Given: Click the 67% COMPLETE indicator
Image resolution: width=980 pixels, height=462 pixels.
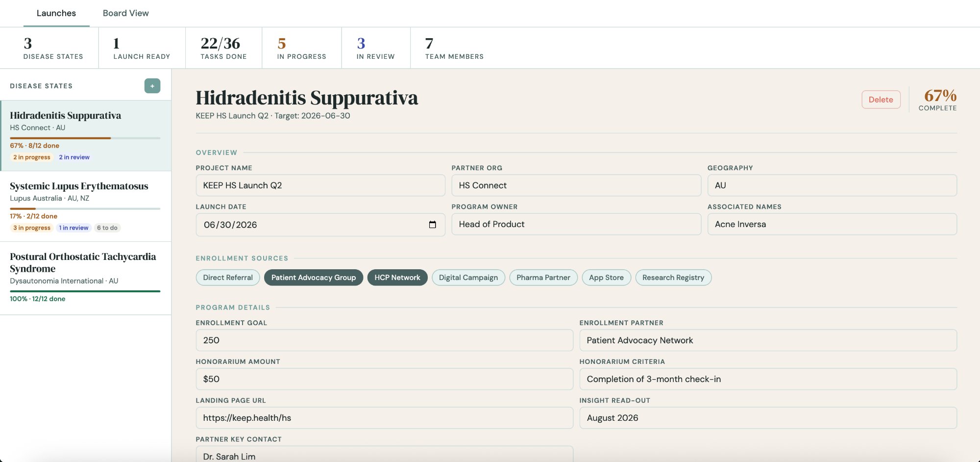Looking at the screenshot, I should point(936,100).
